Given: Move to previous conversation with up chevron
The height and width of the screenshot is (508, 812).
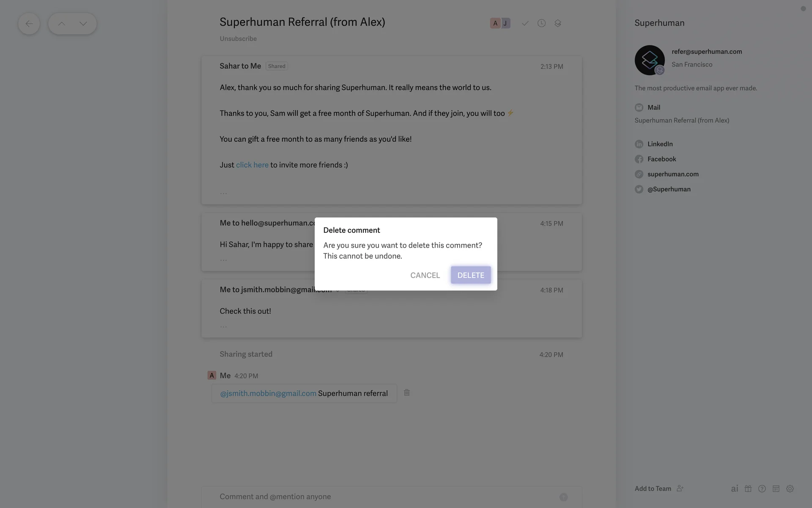Looking at the screenshot, I should [62, 24].
